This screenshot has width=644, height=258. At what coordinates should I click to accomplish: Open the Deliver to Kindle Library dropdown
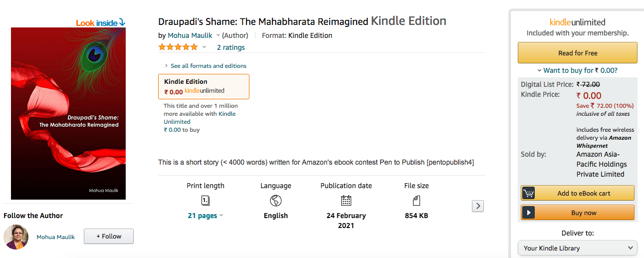(578, 248)
